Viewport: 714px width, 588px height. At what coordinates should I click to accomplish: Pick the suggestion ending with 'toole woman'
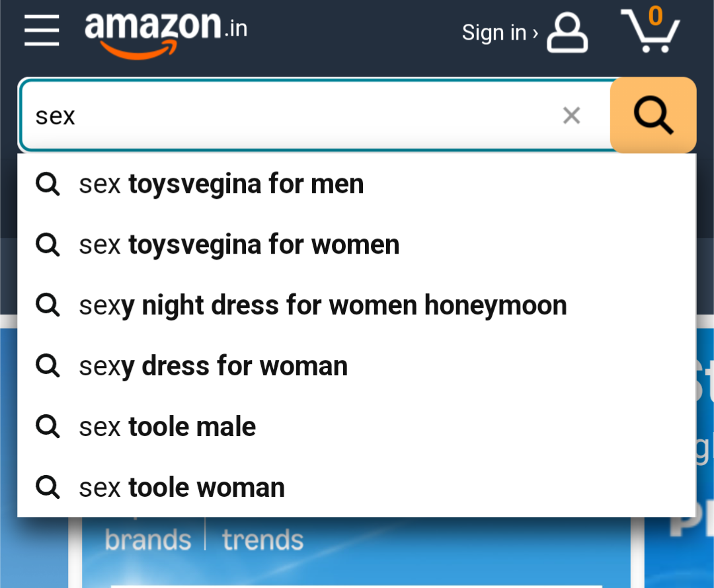(x=182, y=488)
